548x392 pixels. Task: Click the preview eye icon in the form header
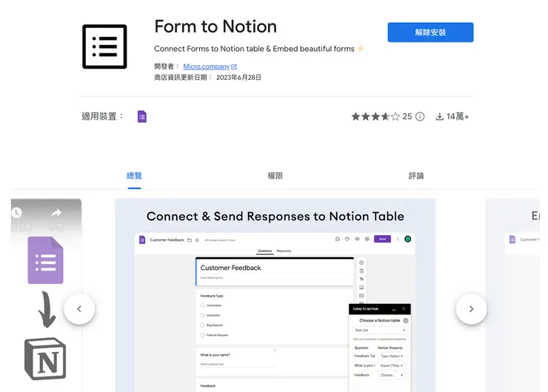tap(357, 239)
